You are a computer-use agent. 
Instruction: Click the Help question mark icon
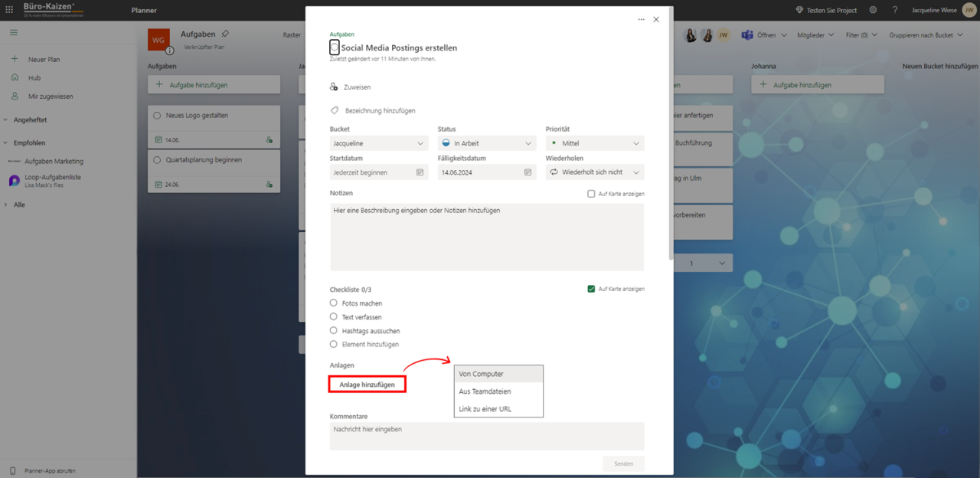point(894,10)
